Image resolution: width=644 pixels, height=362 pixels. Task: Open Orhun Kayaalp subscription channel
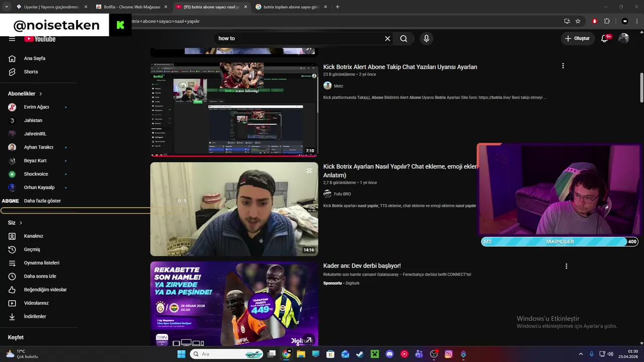tap(39, 188)
